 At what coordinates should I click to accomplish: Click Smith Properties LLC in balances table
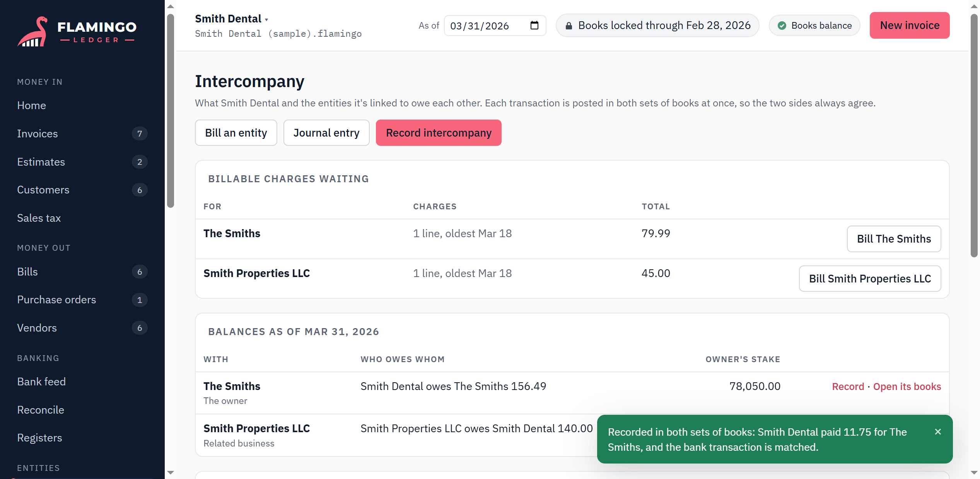pos(256,428)
